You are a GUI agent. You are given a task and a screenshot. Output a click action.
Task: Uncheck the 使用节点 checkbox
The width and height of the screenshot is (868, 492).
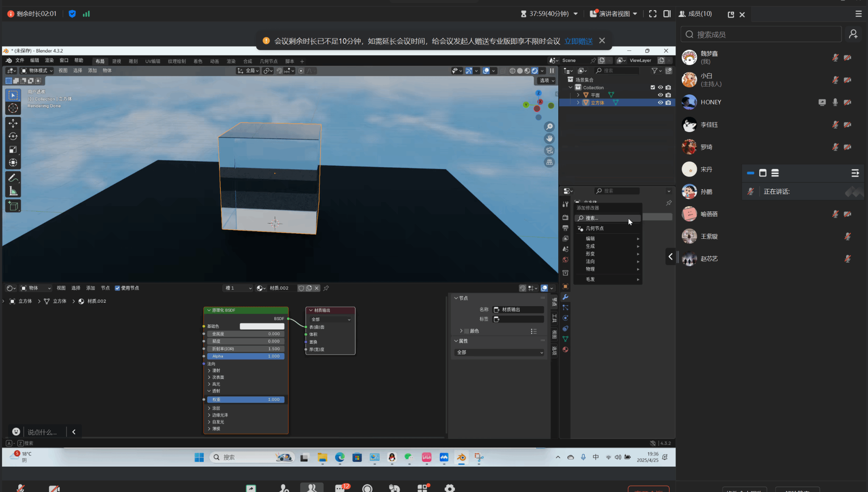coord(117,288)
